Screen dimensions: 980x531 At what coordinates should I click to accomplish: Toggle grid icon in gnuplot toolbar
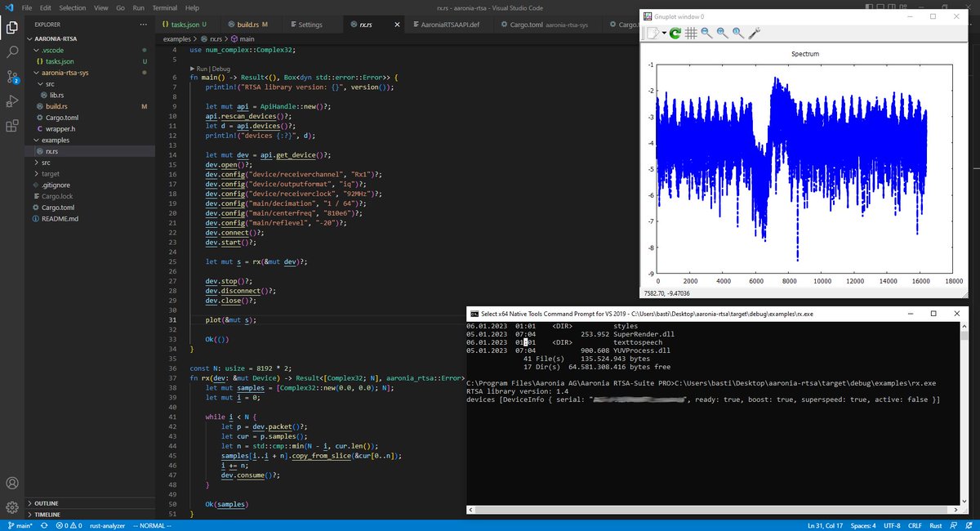(x=691, y=33)
